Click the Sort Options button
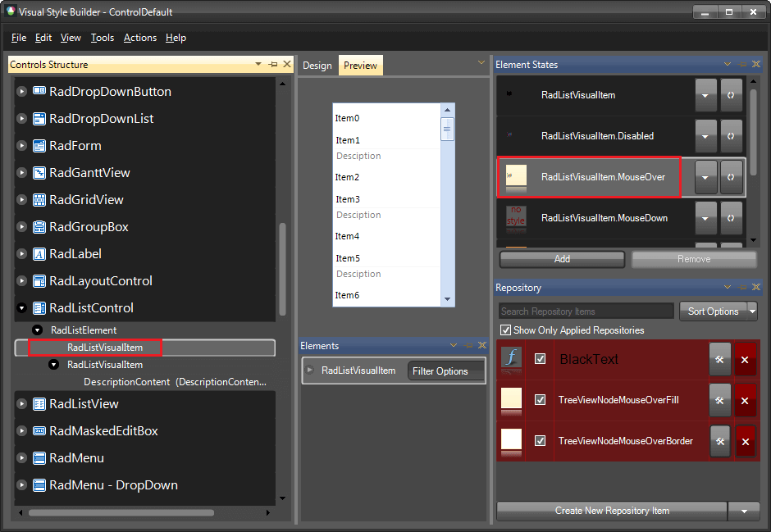This screenshot has height=532, width=771. pyautogui.click(x=713, y=311)
